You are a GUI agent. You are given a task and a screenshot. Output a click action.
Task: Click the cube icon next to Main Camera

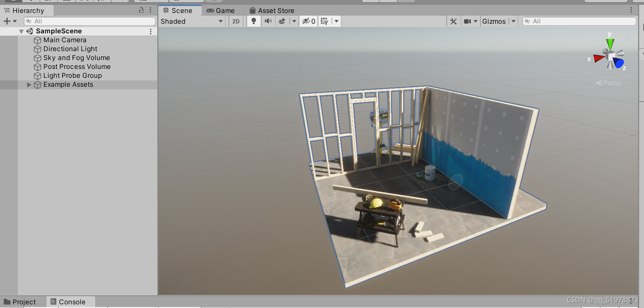[37, 40]
